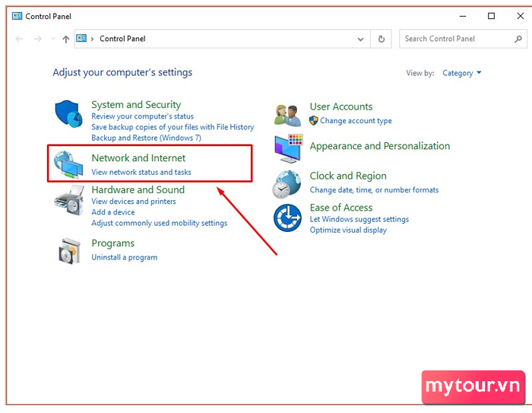Viewport: 532px width, 413px height.
Task: Open the User Accounts people icon
Action: pyautogui.click(x=287, y=116)
